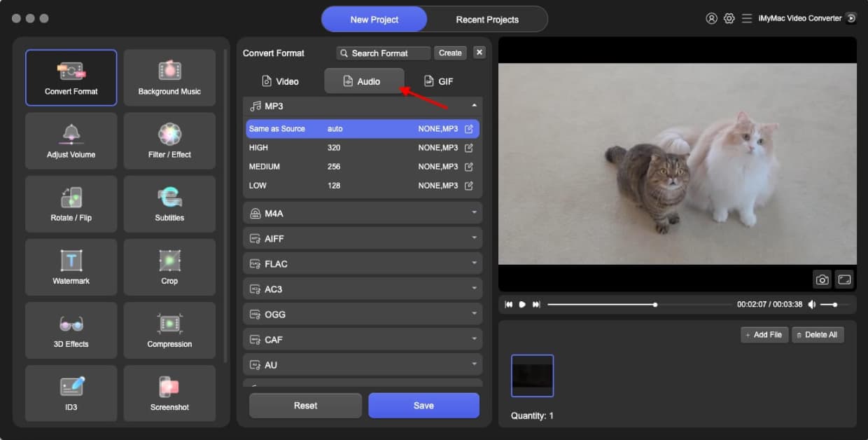The width and height of the screenshot is (868, 440).
Task: Close the Convert Format panel
Action: click(479, 52)
